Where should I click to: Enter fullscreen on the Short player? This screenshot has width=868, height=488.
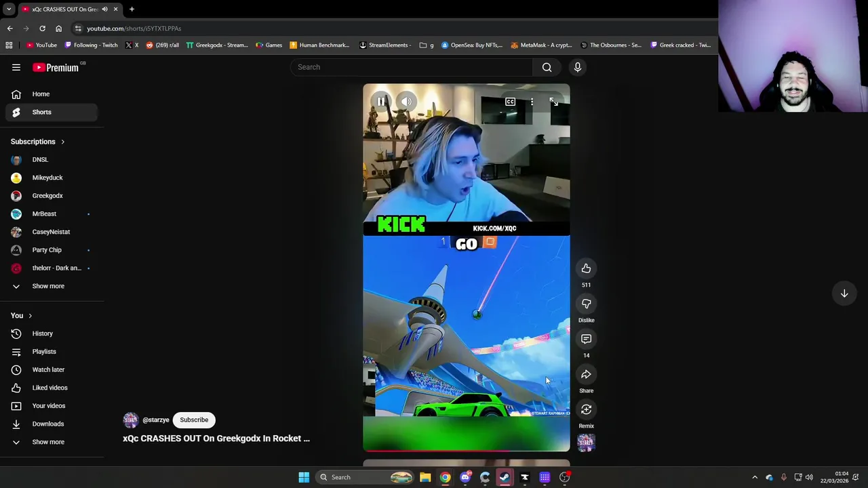(554, 102)
